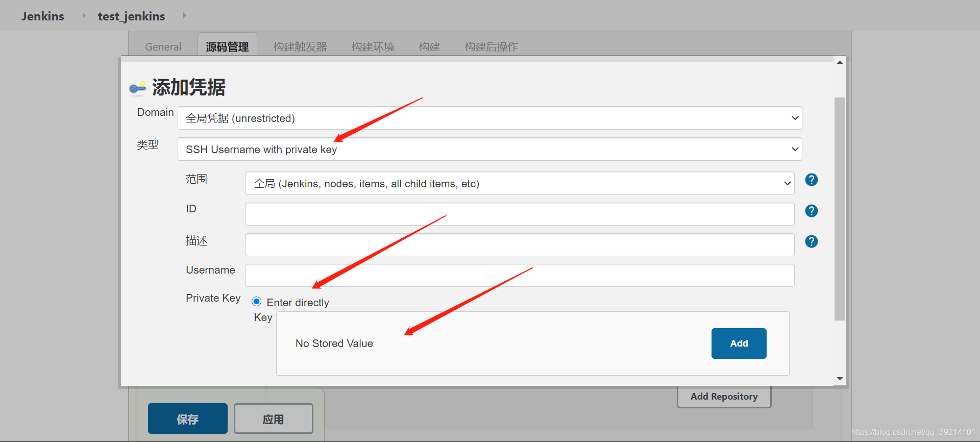
Task: Switch to the General tab
Action: [x=163, y=46]
